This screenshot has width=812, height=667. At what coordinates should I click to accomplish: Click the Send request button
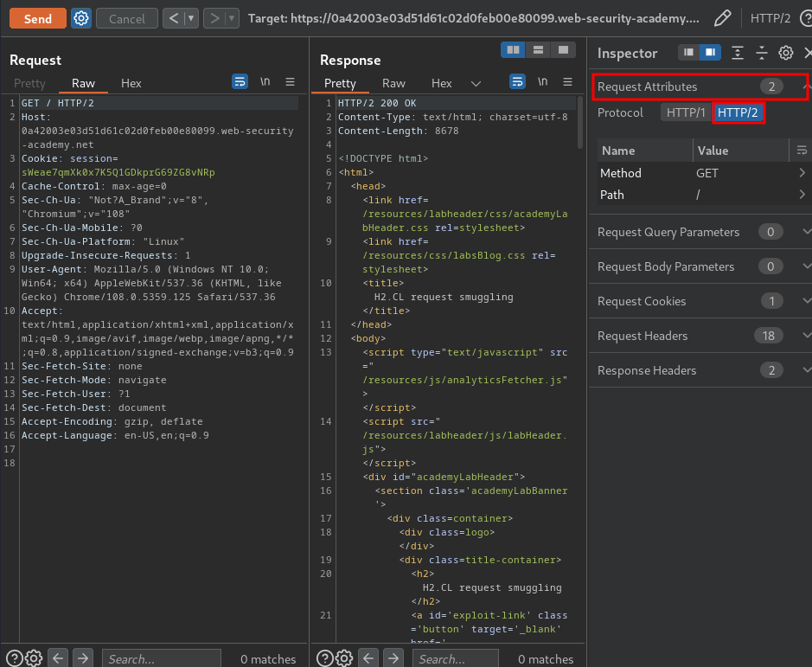(x=38, y=19)
